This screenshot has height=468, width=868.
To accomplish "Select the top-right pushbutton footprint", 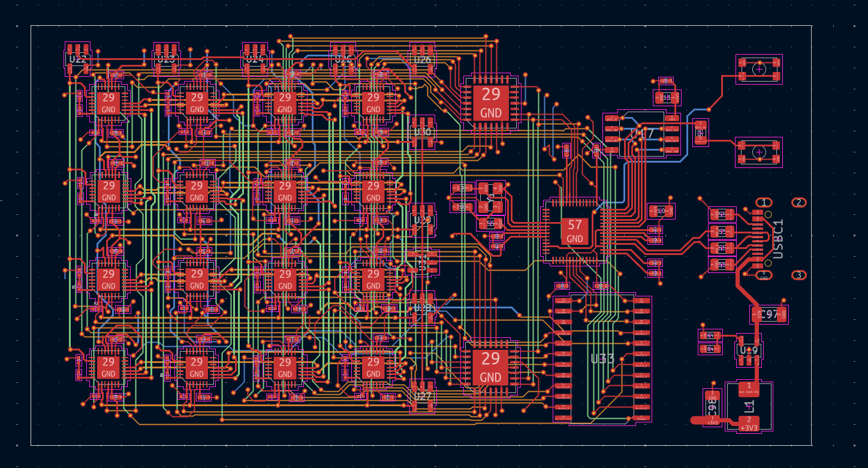I will 759,69.
